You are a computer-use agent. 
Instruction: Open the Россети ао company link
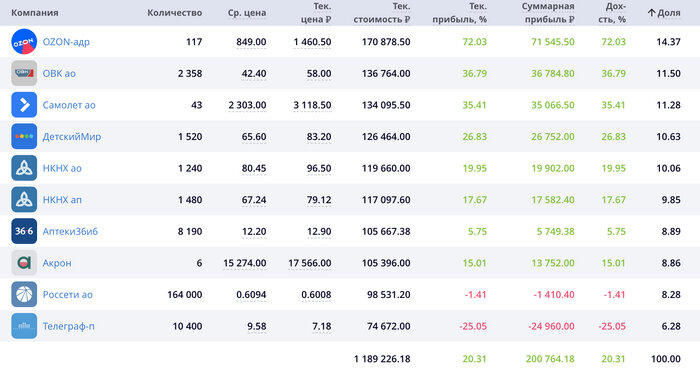tap(67, 295)
